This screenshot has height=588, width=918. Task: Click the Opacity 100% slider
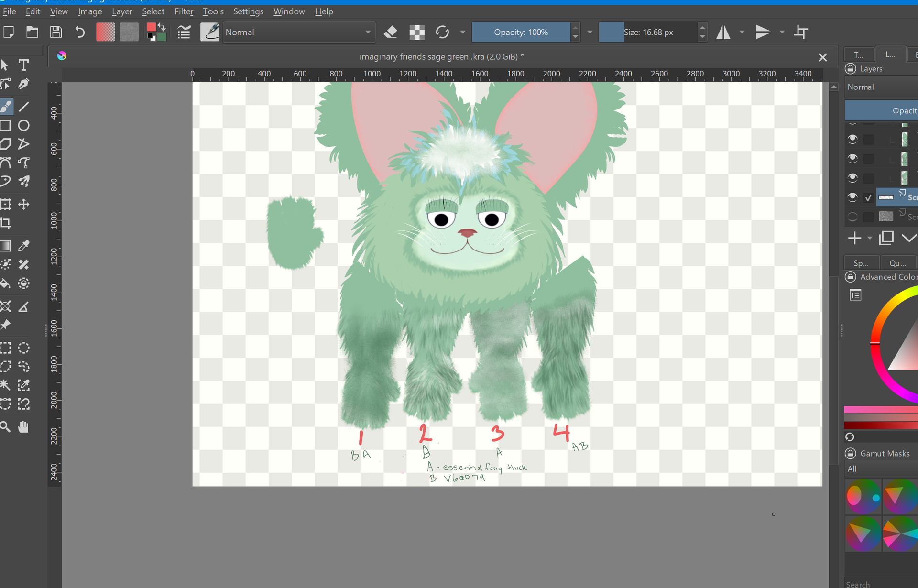[x=521, y=32]
